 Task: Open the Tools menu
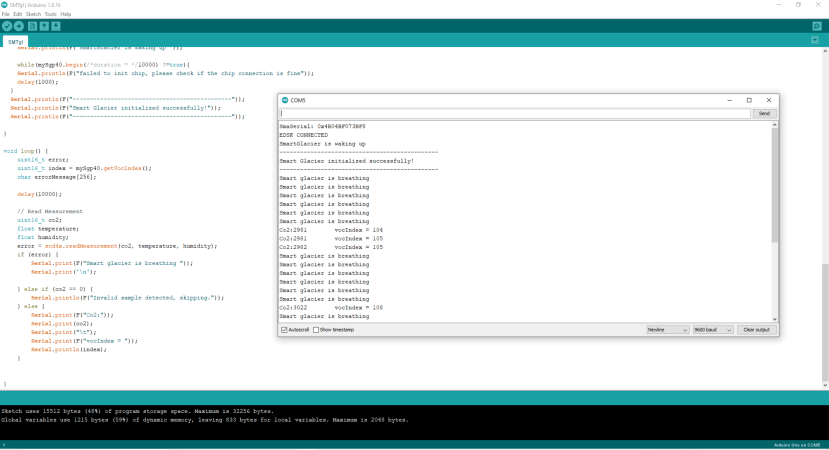coord(50,14)
